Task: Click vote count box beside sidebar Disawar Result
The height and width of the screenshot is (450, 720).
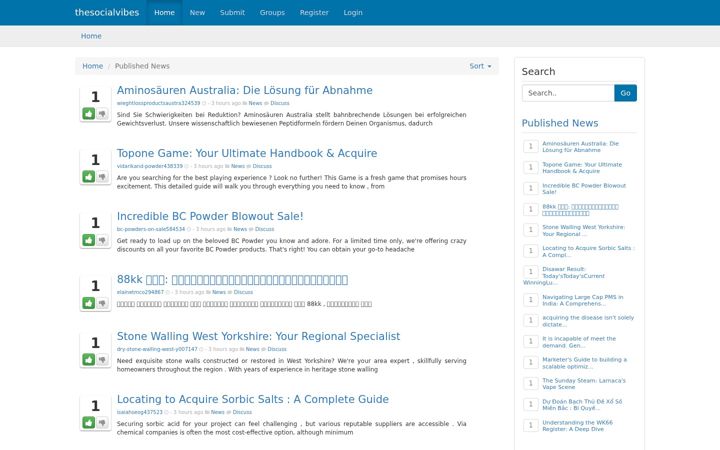Action: [530, 272]
